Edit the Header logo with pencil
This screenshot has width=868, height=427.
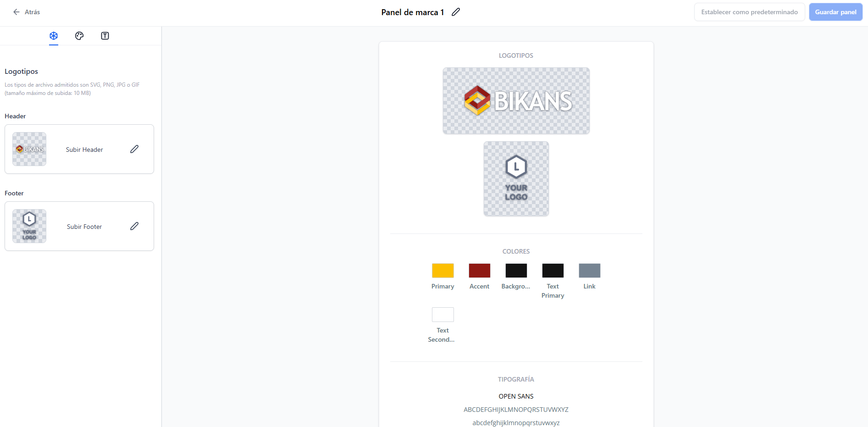pyautogui.click(x=134, y=149)
